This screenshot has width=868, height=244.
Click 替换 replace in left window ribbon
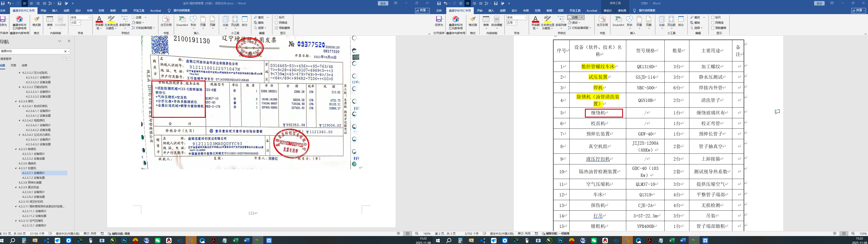point(259,23)
